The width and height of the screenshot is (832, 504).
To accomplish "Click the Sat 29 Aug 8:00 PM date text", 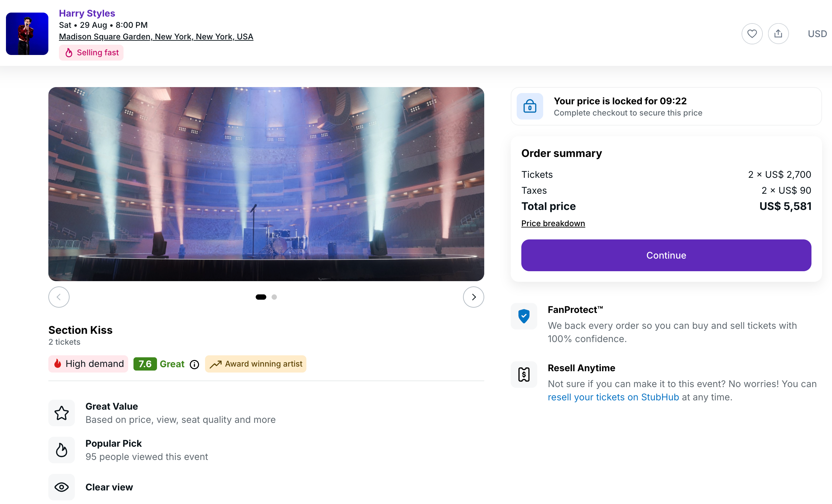I will tap(103, 25).
